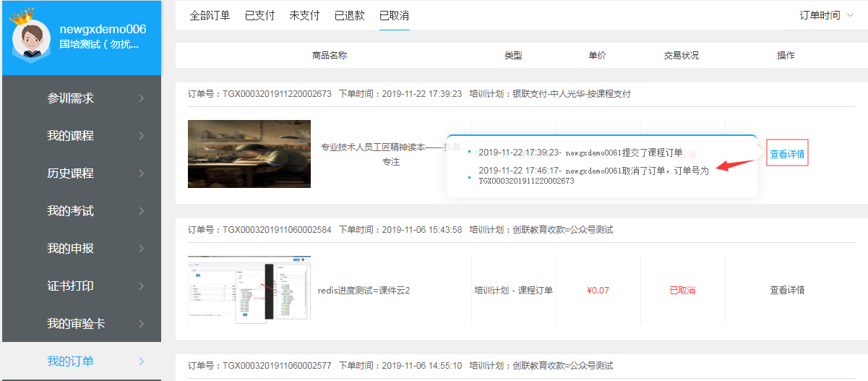Click the 类型 column header
The height and width of the screenshot is (381, 868).
tap(513, 56)
